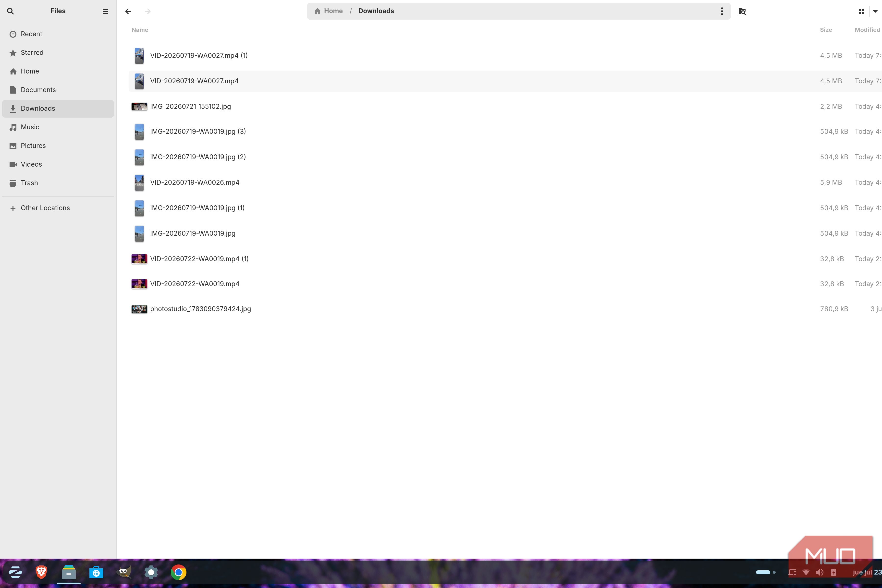Go to Home in the sidebar

coord(58,71)
